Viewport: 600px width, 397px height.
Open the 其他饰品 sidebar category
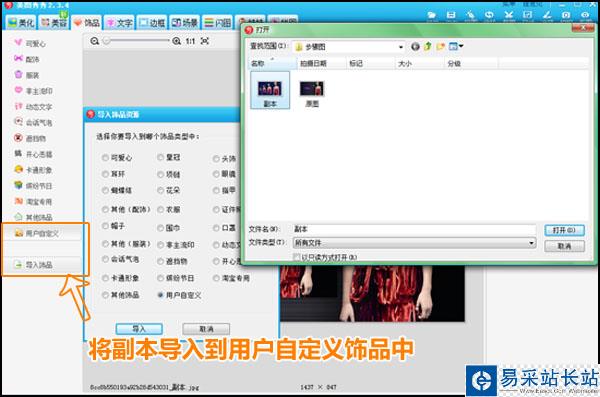pyautogui.click(x=33, y=217)
